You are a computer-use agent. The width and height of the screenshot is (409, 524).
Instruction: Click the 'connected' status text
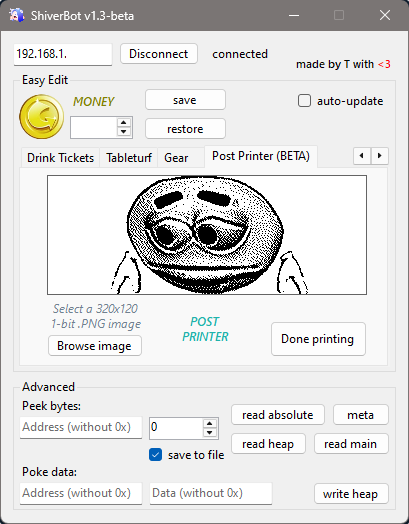(x=240, y=54)
